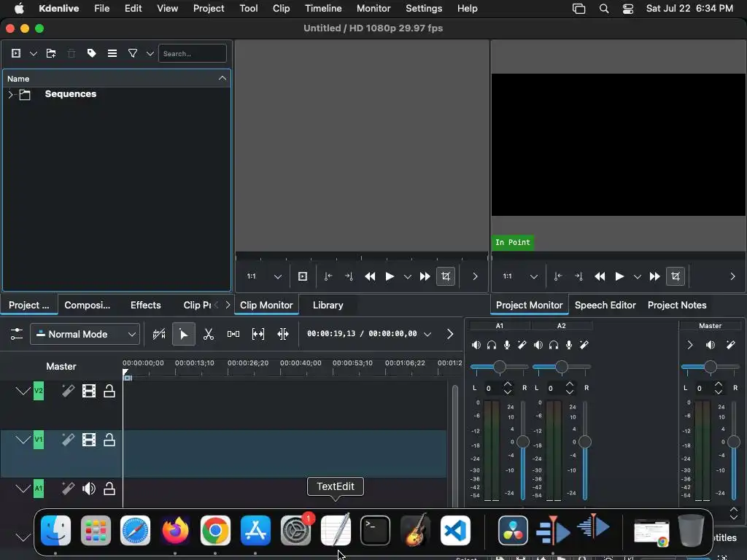Toggle the Use timeline zone icon
The height and width of the screenshot is (560, 747).
[158, 334]
